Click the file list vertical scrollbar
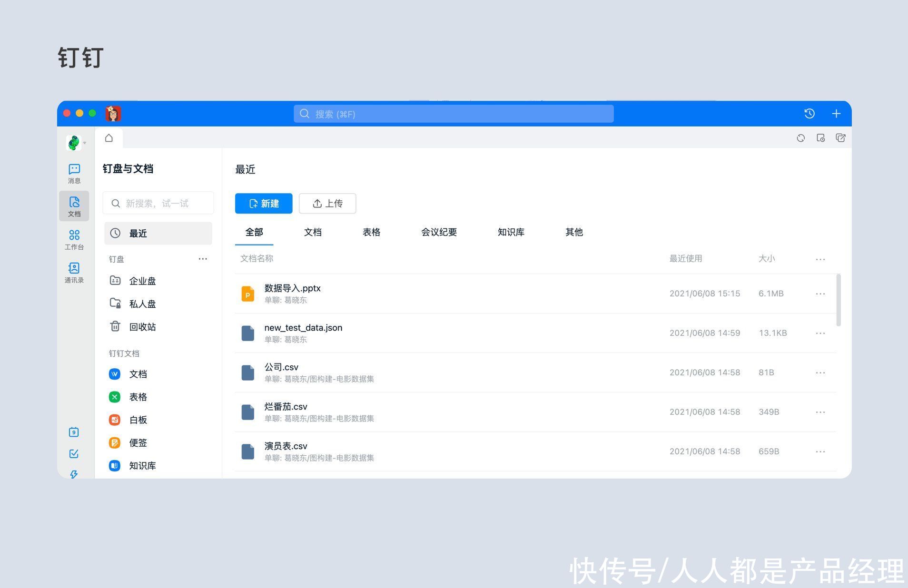The width and height of the screenshot is (908, 588). (x=839, y=300)
